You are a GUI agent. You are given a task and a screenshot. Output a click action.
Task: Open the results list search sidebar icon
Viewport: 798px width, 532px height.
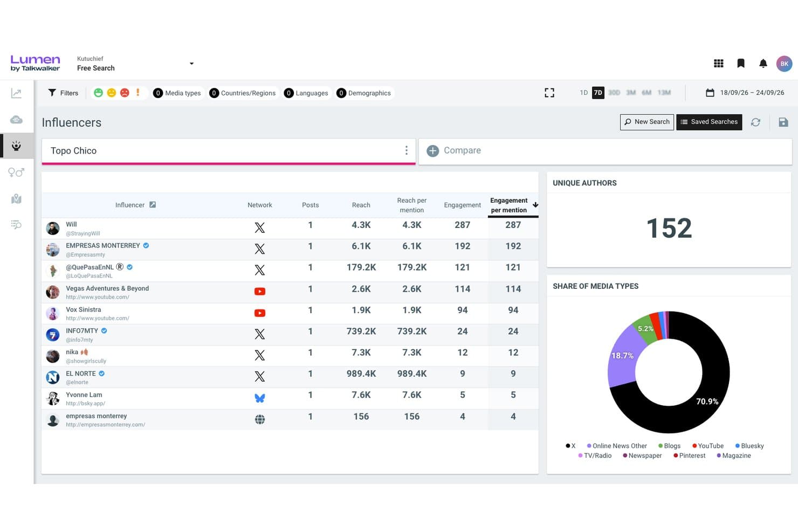click(x=16, y=225)
